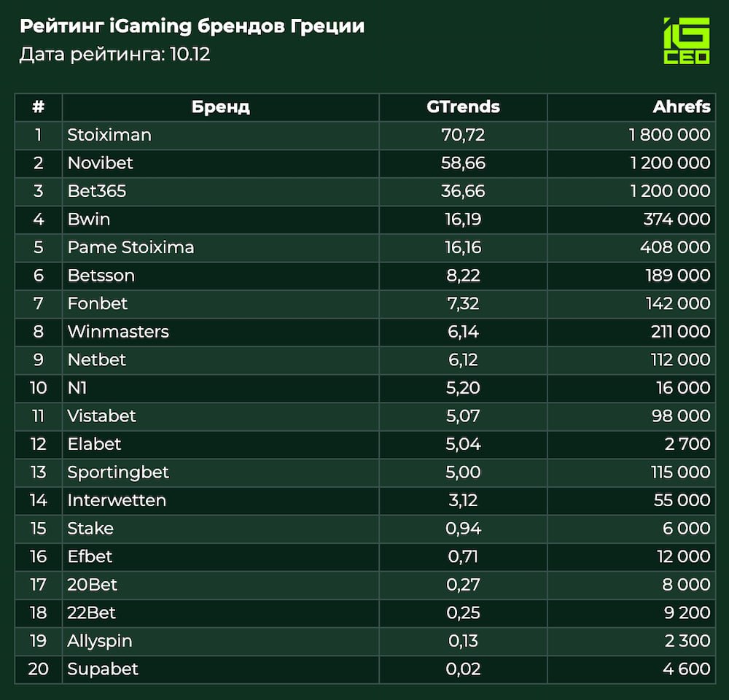729x700 pixels.
Task: Click the Vistabet brand name
Action: (102, 416)
